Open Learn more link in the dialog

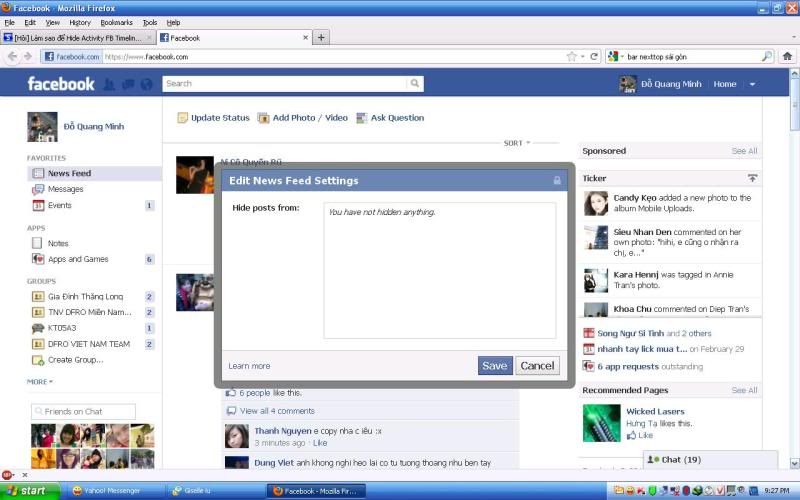tap(249, 366)
